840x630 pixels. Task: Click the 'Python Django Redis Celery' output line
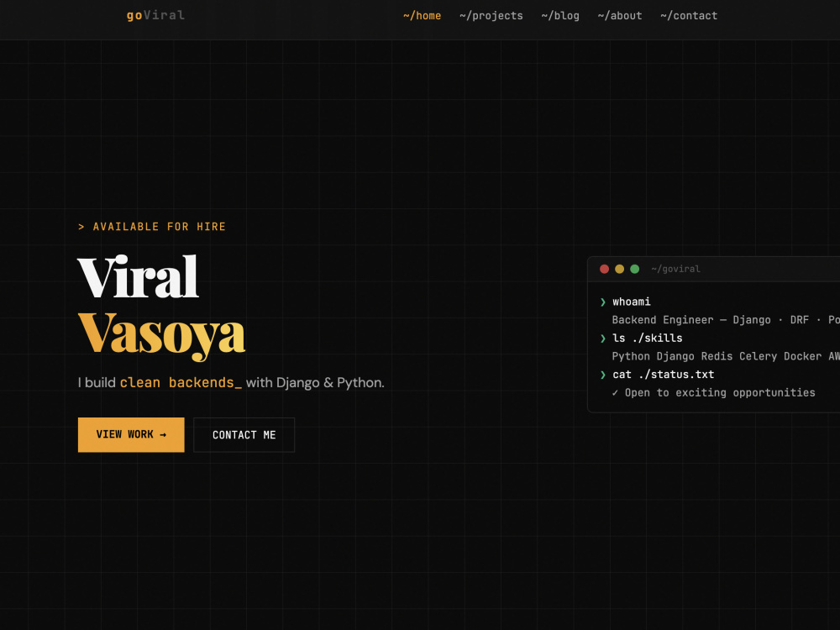tap(726, 356)
